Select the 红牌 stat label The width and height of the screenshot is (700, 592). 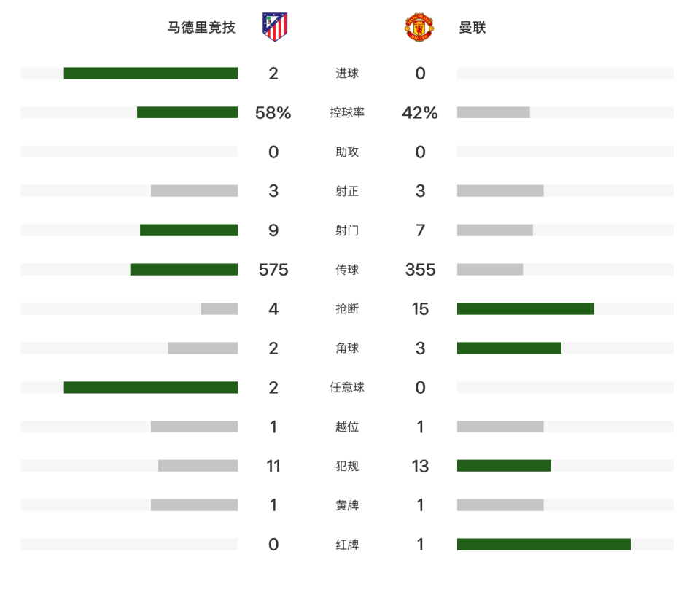pyautogui.click(x=347, y=545)
